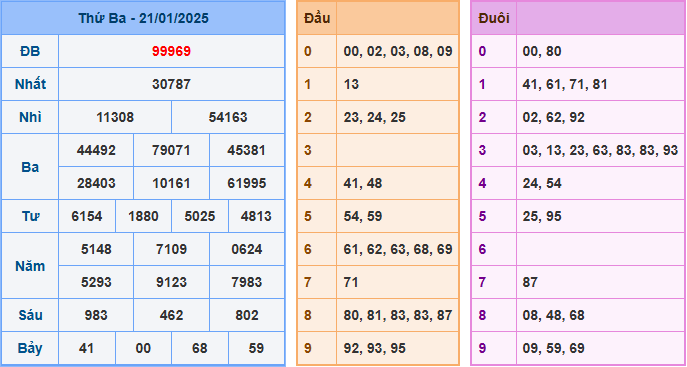Click Đuôi values 41, 61, 71, 81
This screenshot has width=687, height=367.
(x=565, y=84)
